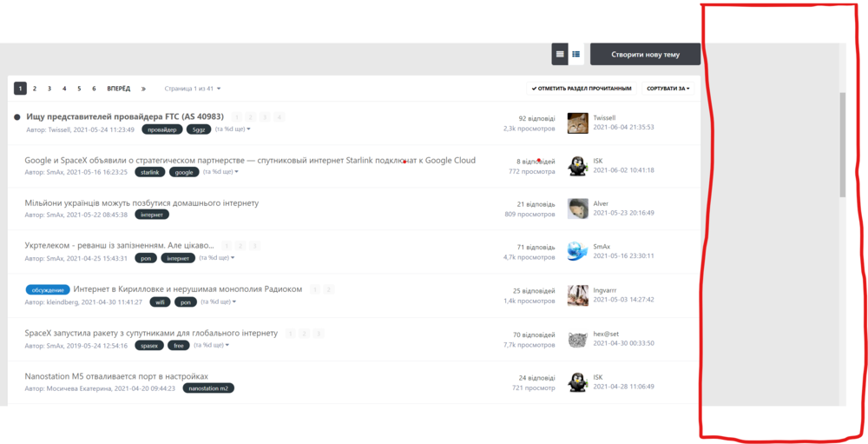Expand more tags on the FTC provider topic
Image resolution: width=868 pixels, height=444 pixels.
coord(233,129)
